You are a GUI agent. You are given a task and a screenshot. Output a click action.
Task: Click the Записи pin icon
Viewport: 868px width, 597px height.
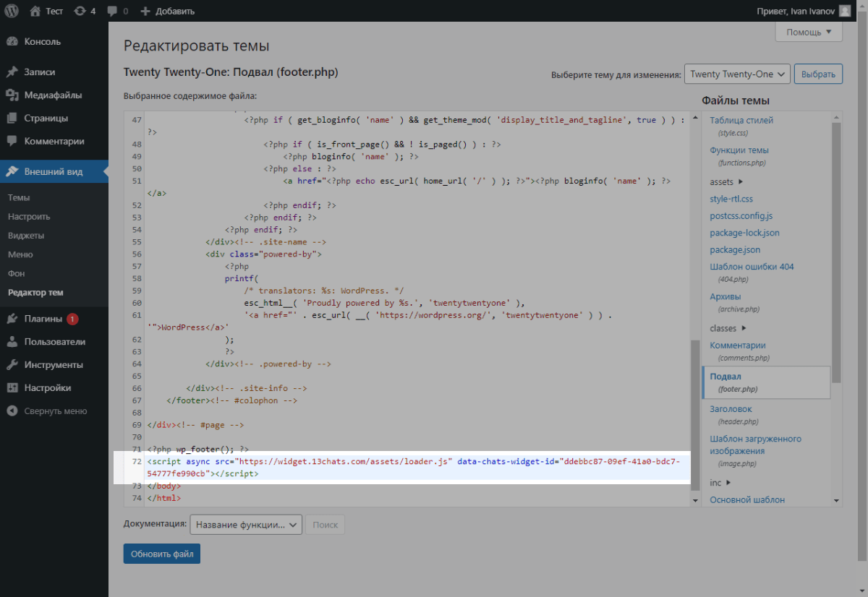12,72
